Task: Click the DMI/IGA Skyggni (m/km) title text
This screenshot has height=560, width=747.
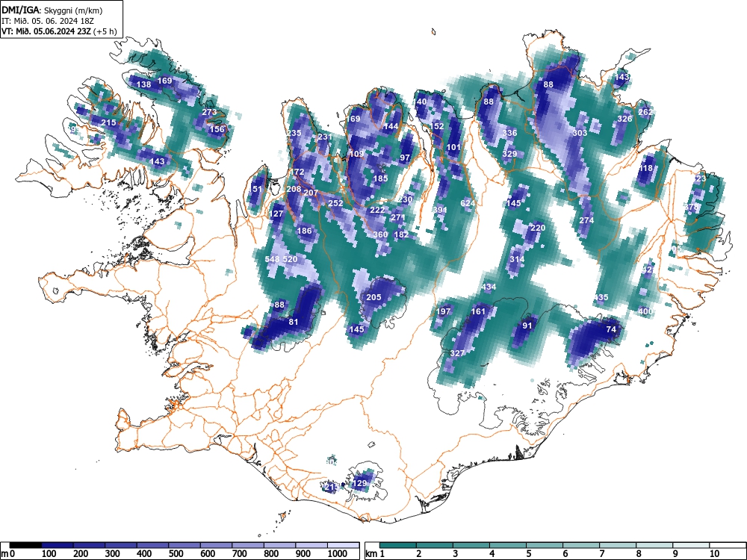Action: tap(52, 10)
